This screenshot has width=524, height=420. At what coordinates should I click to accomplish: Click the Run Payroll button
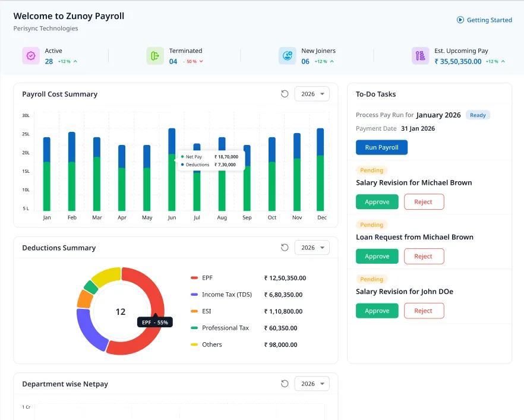pyautogui.click(x=381, y=147)
